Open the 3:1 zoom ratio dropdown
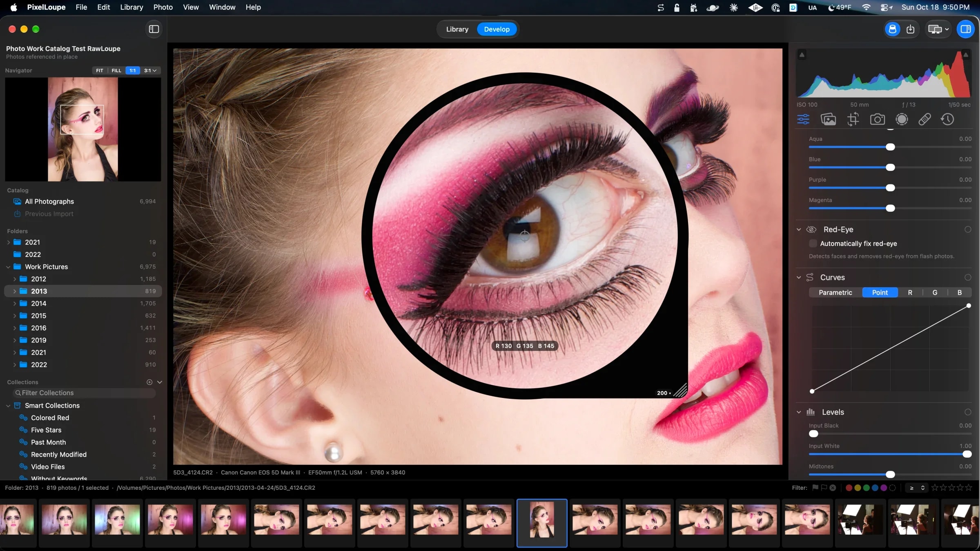Image resolution: width=980 pixels, height=551 pixels. pyautogui.click(x=150, y=70)
